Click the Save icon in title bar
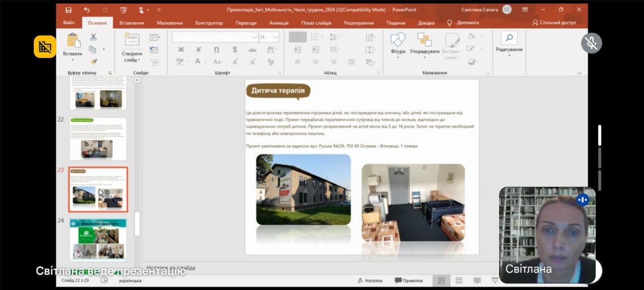This screenshot has height=290, width=644. pyautogui.click(x=68, y=10)
